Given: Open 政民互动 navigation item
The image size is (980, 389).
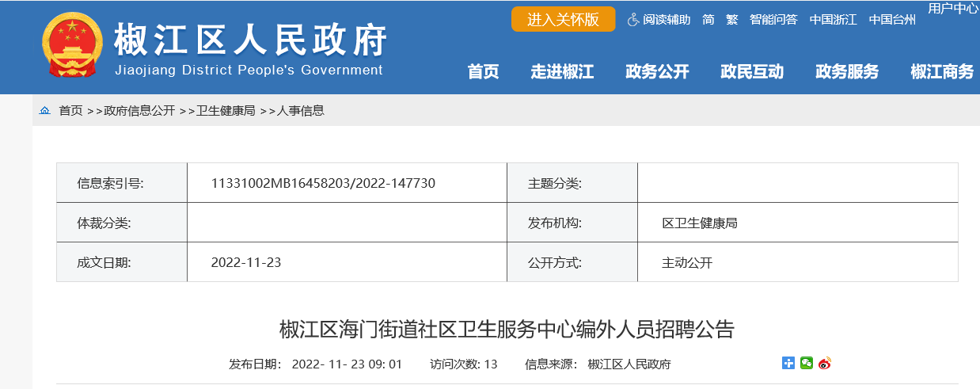Looking at the screenshot, I should pos(752,71).
